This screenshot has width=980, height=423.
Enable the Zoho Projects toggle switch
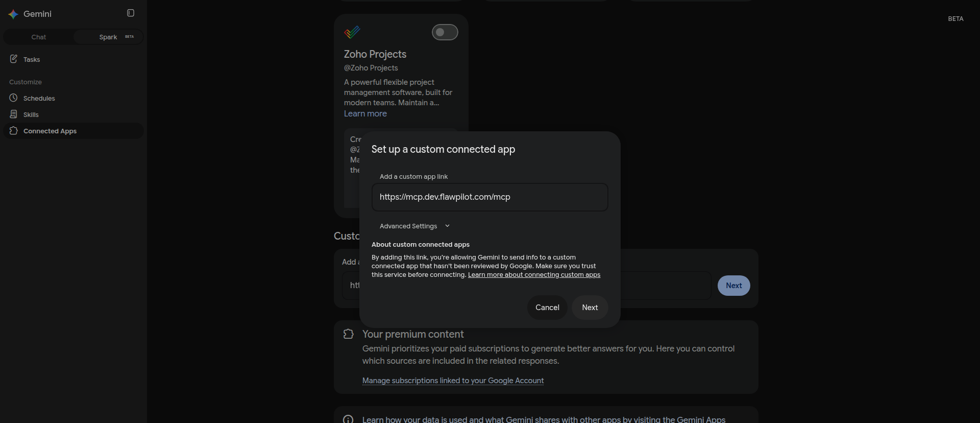tap(445, 32)
